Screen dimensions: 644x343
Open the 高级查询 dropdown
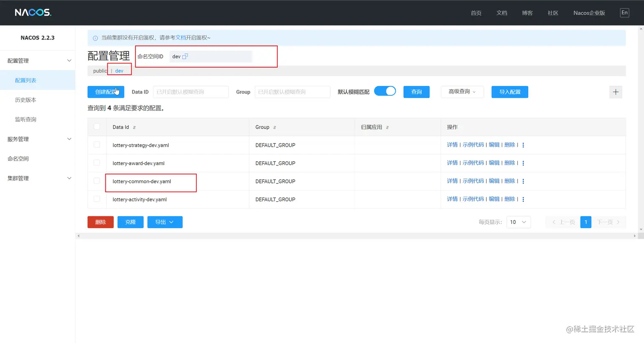coord(462,92)
